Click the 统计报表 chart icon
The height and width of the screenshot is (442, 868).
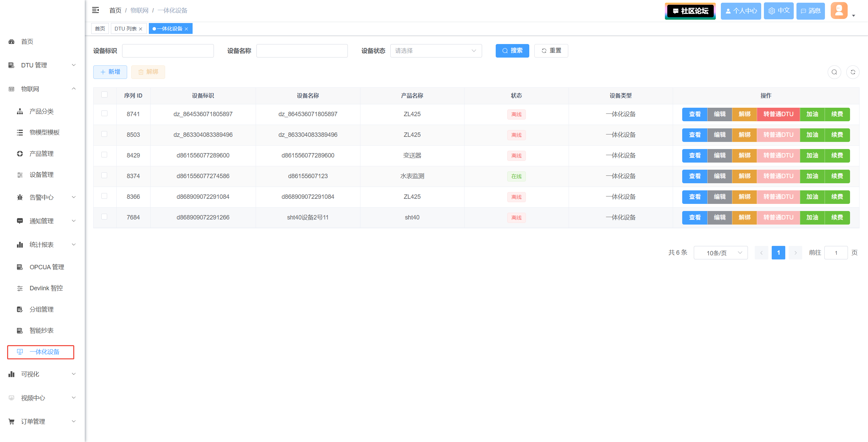pyautogui.click(x=20, y=245)
